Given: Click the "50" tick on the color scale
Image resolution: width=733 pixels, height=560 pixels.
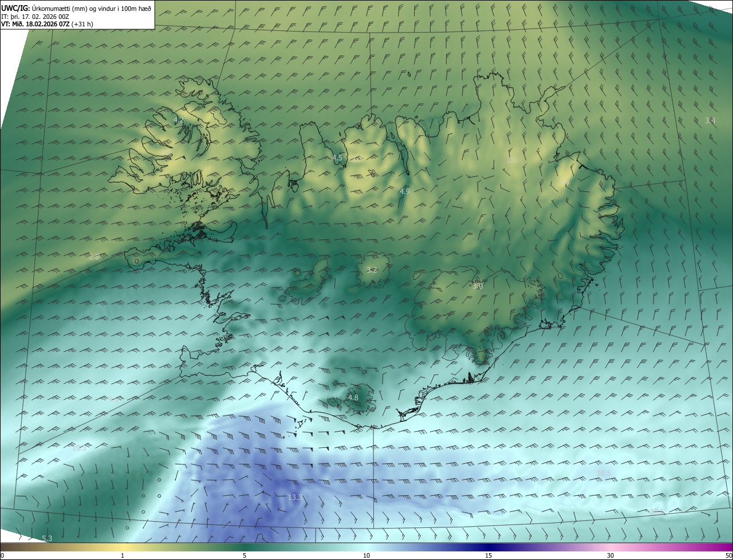Looking at the screenshot, I should [x=728, y=555].
